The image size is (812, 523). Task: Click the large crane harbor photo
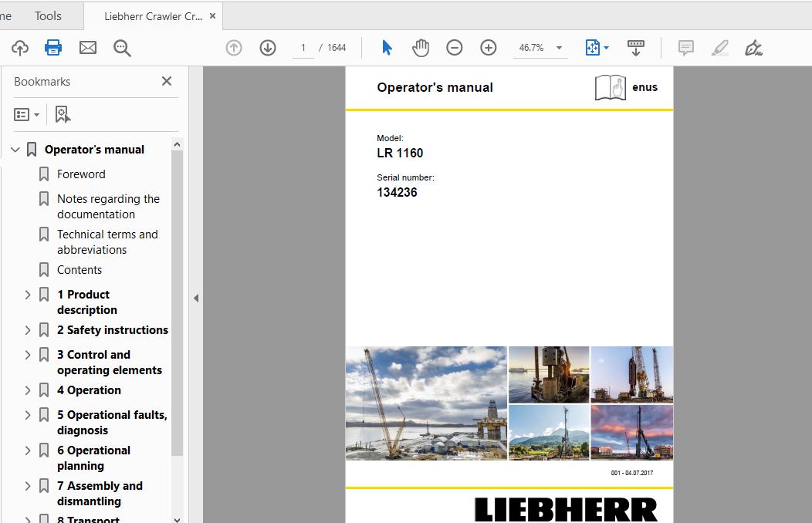click(426, 403)
